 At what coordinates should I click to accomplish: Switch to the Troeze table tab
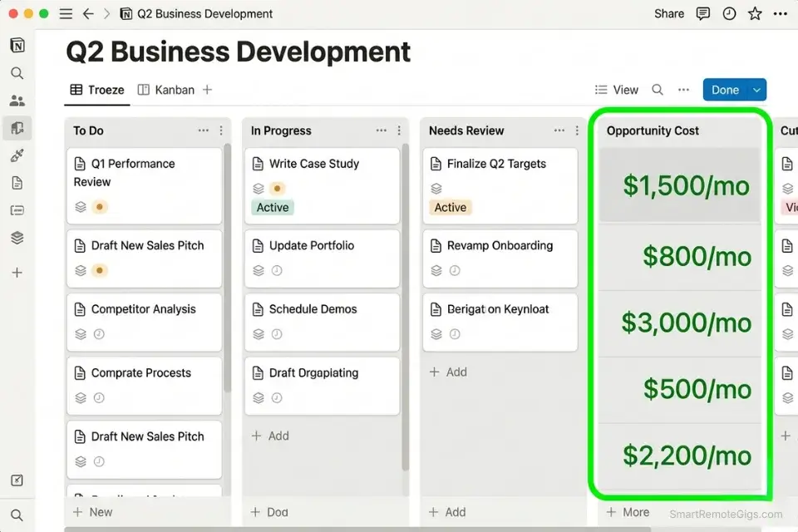(x=97, y=90)
